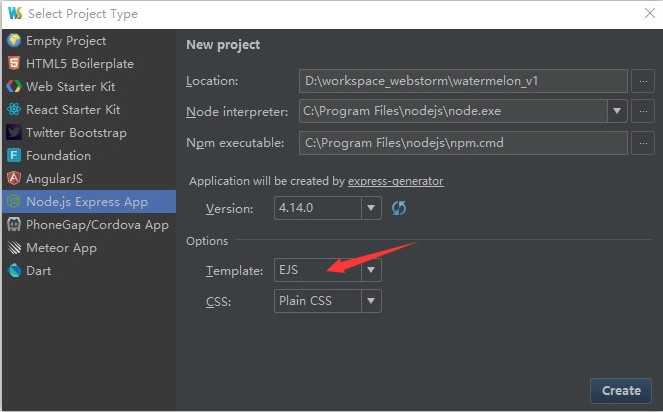Screen dimensions: 663x412
Task: Pick React Starter Kit from list
Action: click(89, 110)
